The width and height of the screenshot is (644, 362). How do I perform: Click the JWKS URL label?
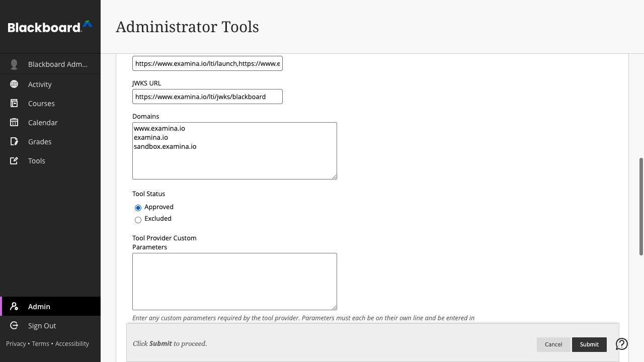pos(147,83)
